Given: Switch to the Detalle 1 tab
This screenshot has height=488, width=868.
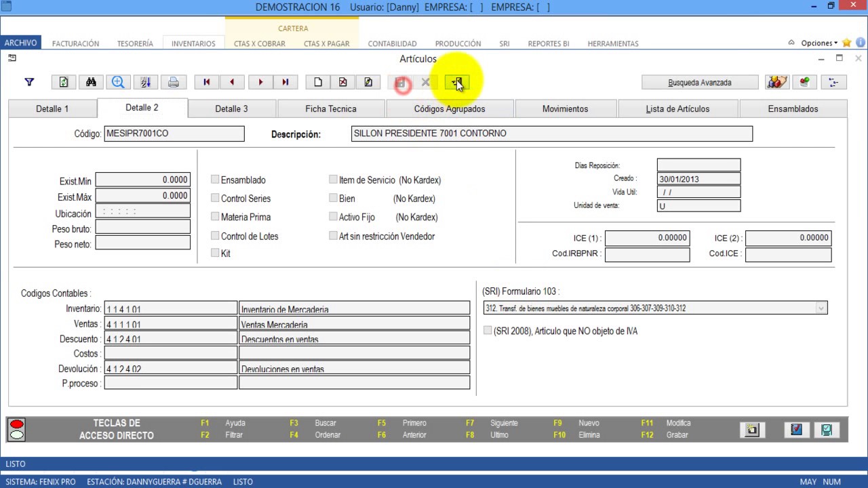Looking at the screenshot, I should pyautogui.click(x=52, y=108).
